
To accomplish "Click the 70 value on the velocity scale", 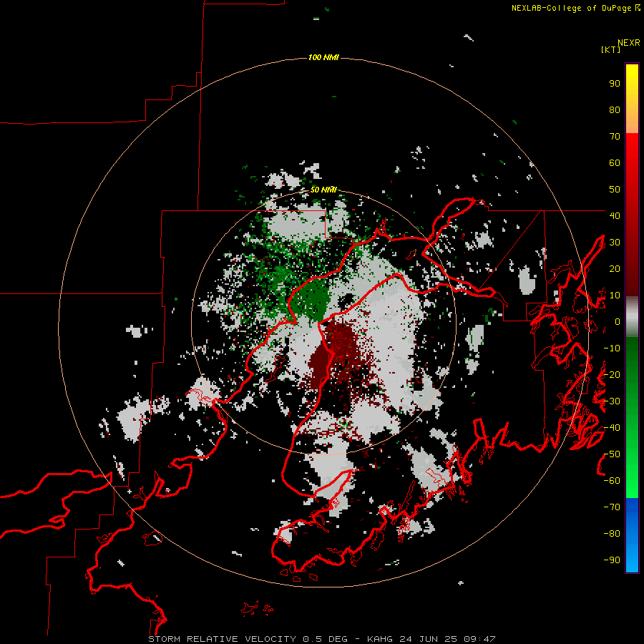I will (615, 137).
